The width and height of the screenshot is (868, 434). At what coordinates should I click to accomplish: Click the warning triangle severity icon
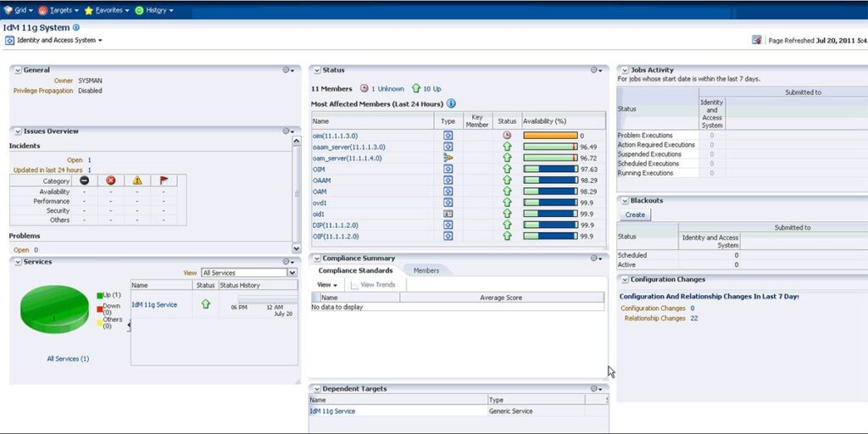pos(137,181)
